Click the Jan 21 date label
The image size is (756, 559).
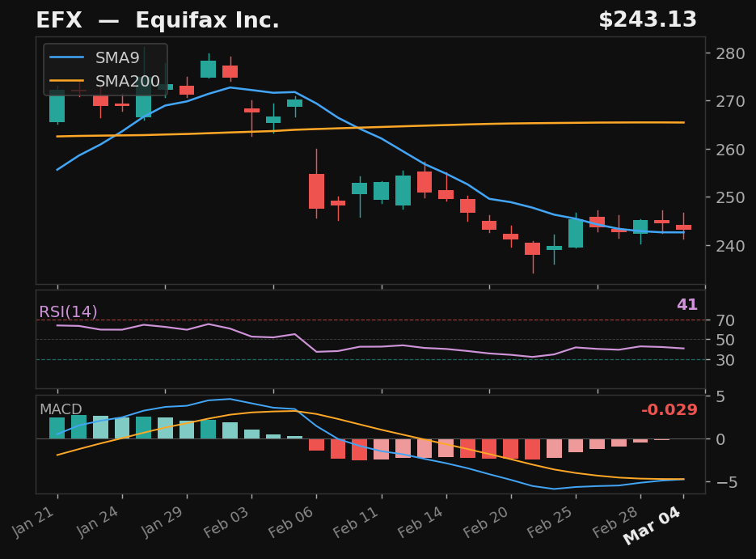[x=33, y=521]
